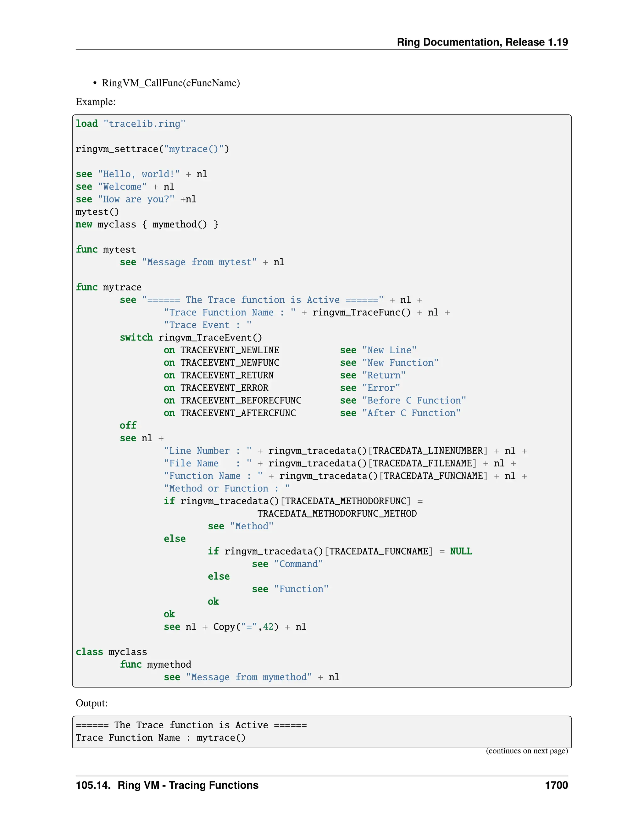Click the constant TRACEEVENT_ERROR
The height and width of the screenshot is (833, 644).
pos(224,388)
